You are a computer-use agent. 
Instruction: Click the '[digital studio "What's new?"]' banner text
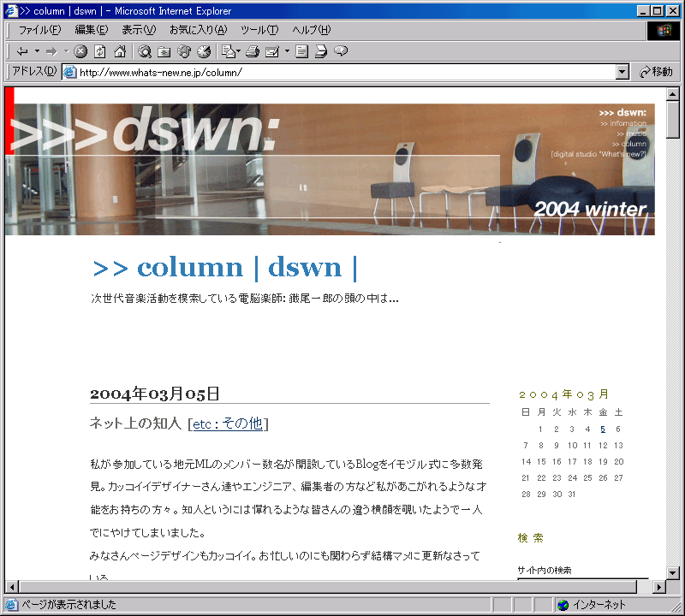(x=599, y=154)
